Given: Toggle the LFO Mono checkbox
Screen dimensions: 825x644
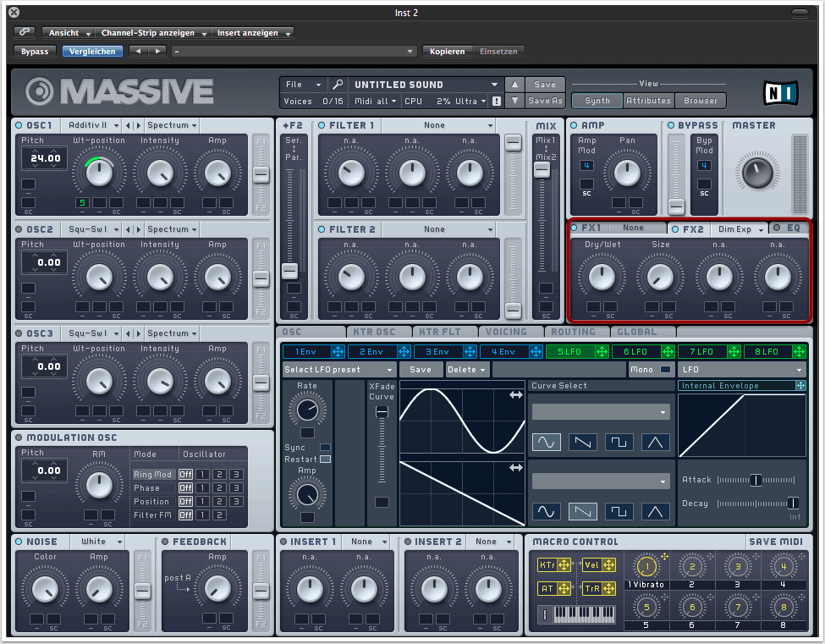Looking at the screenshot, I should point(665,370).
